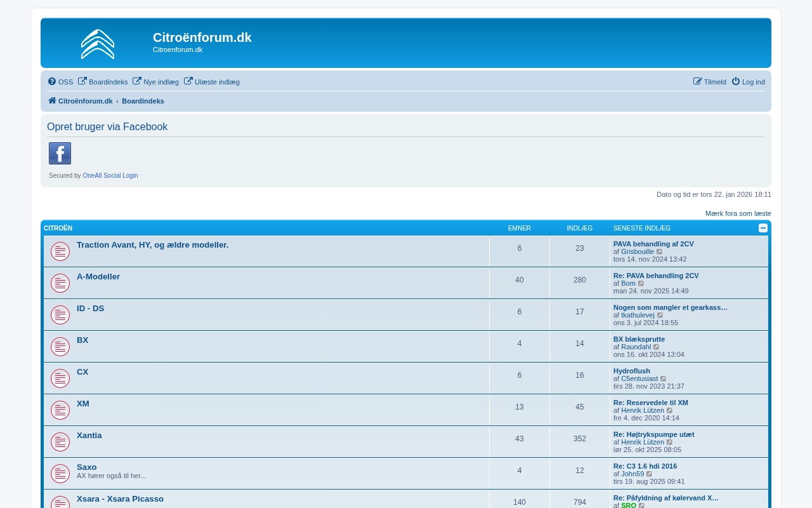Click Log ind
The image size is (812, 508).
(748, 82)
